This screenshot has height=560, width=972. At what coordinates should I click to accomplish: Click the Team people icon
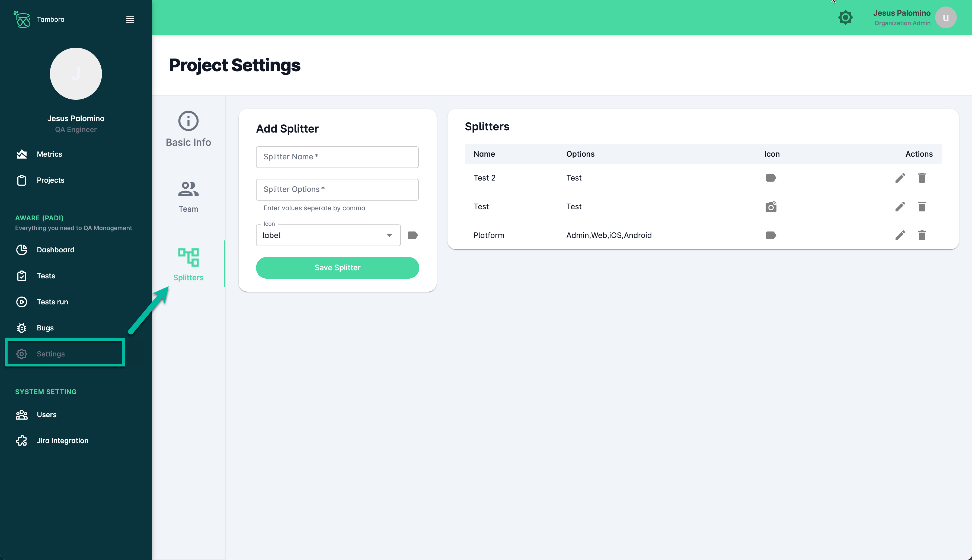188,189
